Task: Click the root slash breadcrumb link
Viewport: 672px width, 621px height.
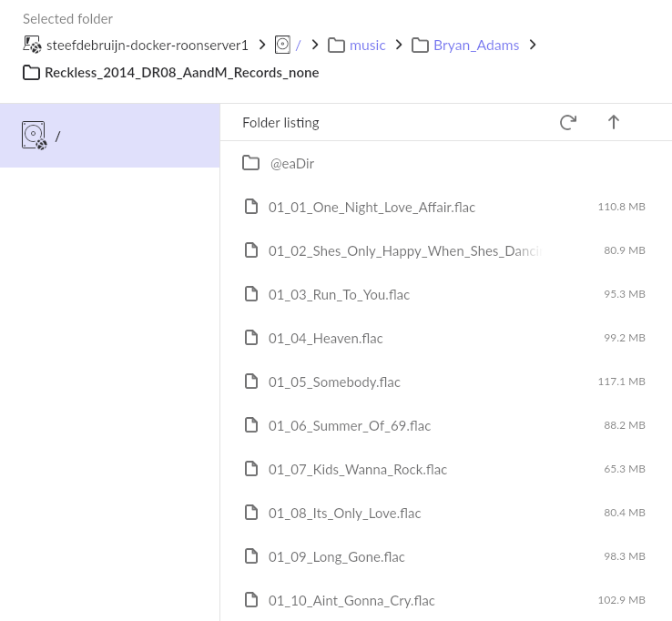Action: 298,45
